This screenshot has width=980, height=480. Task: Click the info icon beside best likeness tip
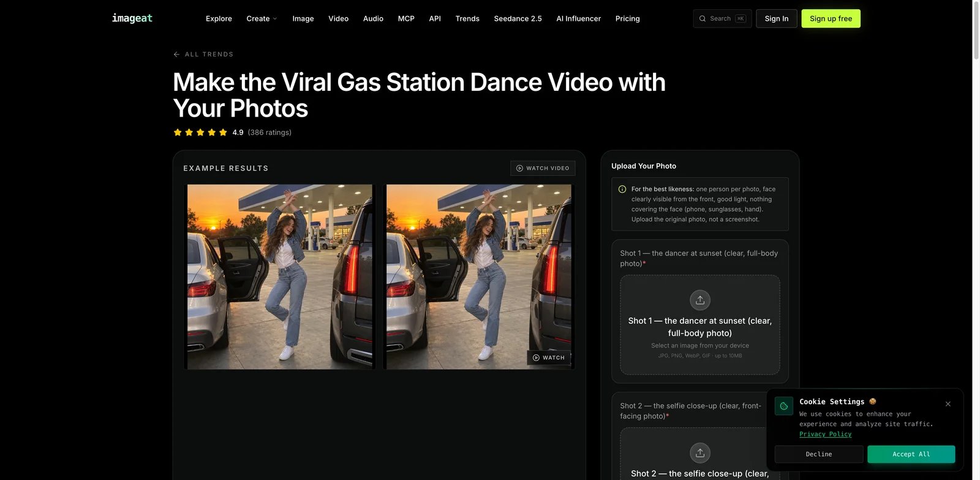tap(622, 189)
